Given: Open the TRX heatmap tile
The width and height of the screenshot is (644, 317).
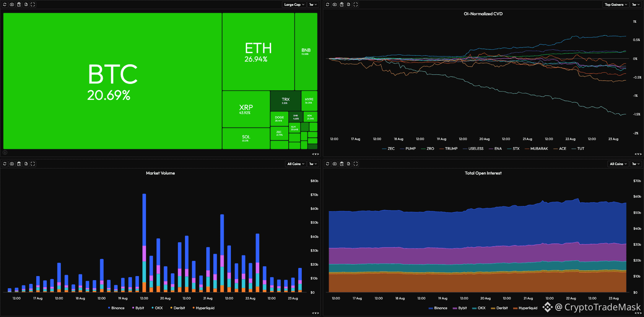Looking at the screenshot, I should (286, 101).
